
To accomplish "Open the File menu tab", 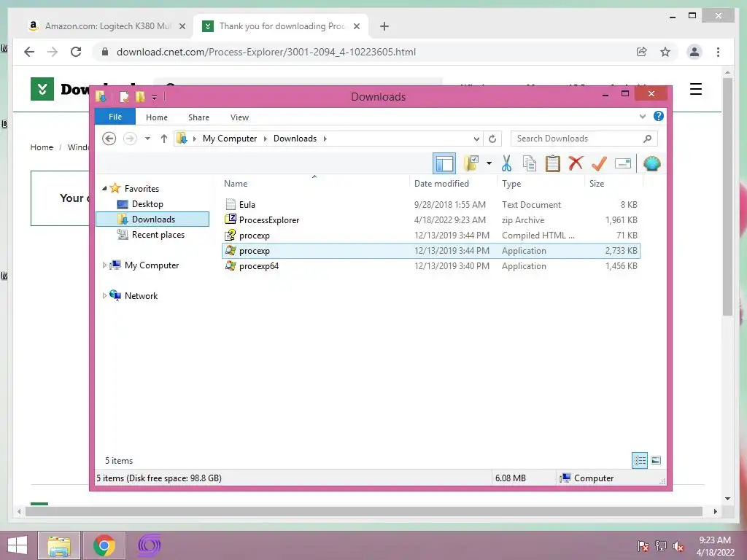I will 115,117.
